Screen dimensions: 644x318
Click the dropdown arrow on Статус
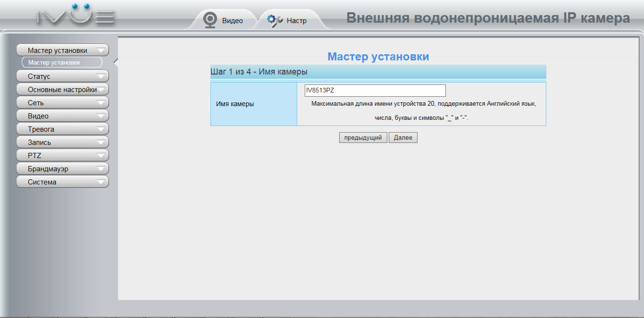tap(101, 76)
